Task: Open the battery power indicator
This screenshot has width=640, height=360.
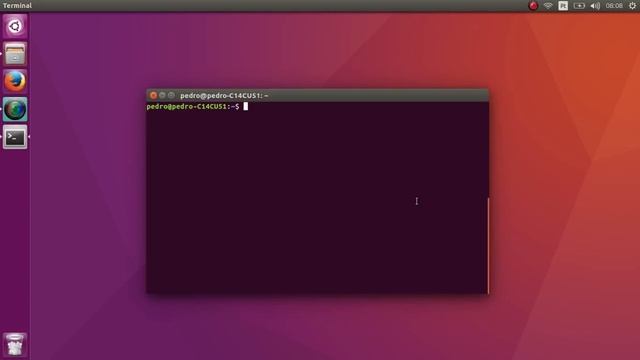Action: [x=579, y=6]
